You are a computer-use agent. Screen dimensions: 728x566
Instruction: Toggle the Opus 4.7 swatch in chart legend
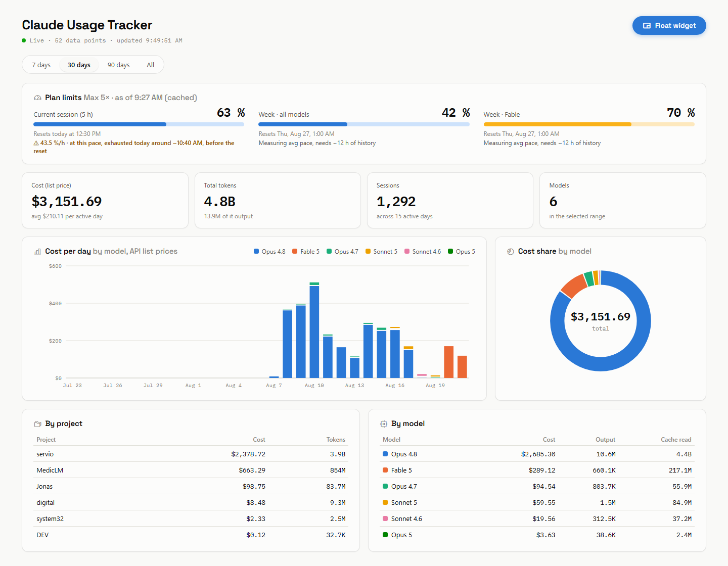pyautogui.click(x=329, y=252)
